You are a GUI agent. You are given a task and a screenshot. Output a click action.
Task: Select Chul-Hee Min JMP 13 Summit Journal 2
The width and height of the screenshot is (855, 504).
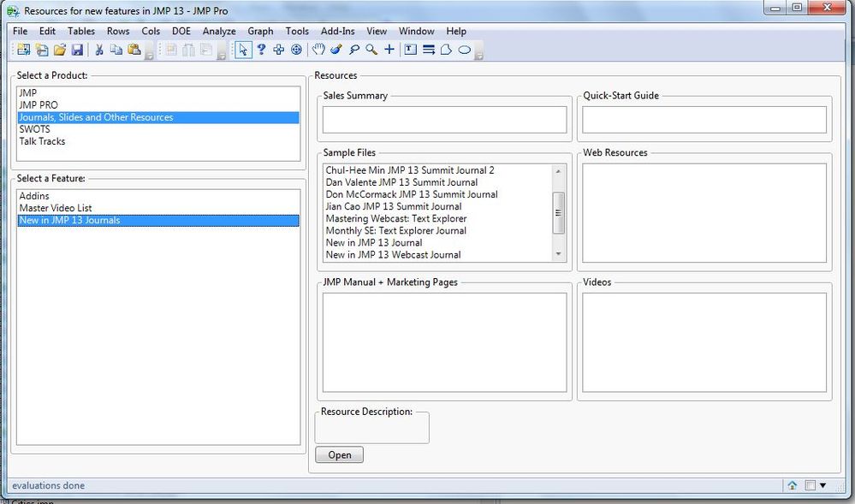click(x=437, y=170)
